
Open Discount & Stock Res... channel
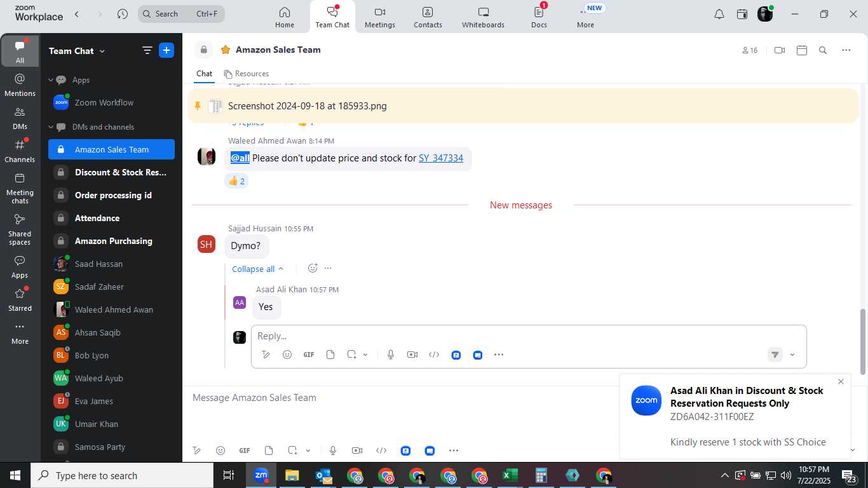tap(111, 172)
